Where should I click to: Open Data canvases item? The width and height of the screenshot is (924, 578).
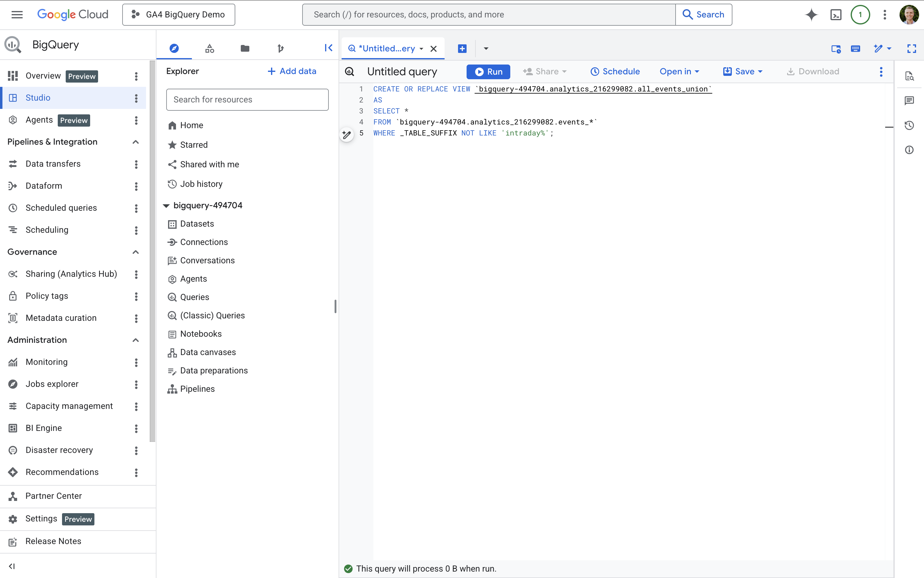(x=208, y=352)
